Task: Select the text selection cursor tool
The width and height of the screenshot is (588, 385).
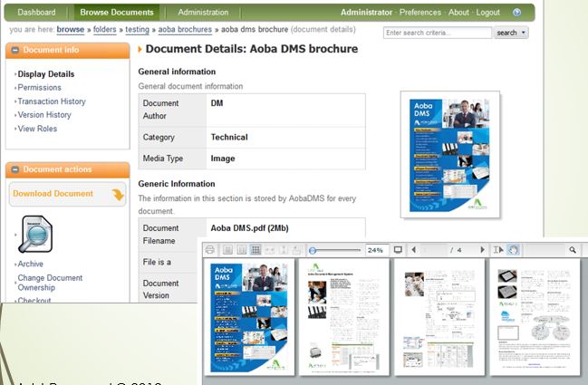Action: click(x=498, y=250)
